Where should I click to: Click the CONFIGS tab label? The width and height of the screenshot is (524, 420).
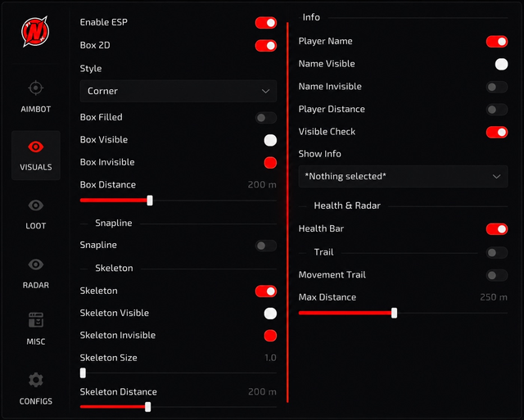pyautogui.click(x=36, y=401)
